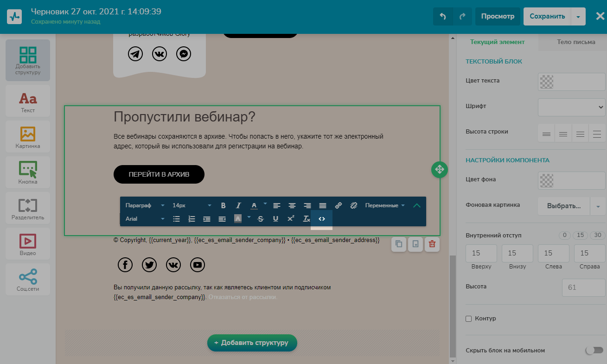The image size is (607, 364).
Task: Insert a bulleted list
Action: coord(176,219)
